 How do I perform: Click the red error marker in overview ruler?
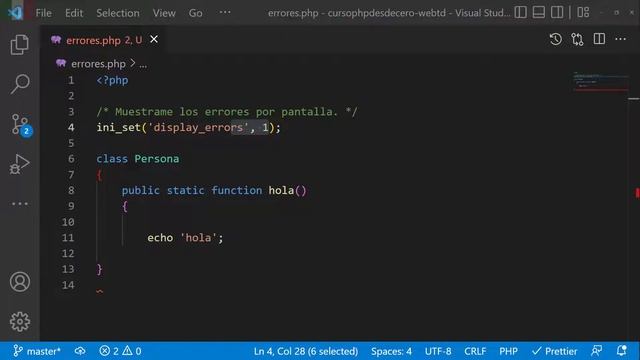pos(637,193)
